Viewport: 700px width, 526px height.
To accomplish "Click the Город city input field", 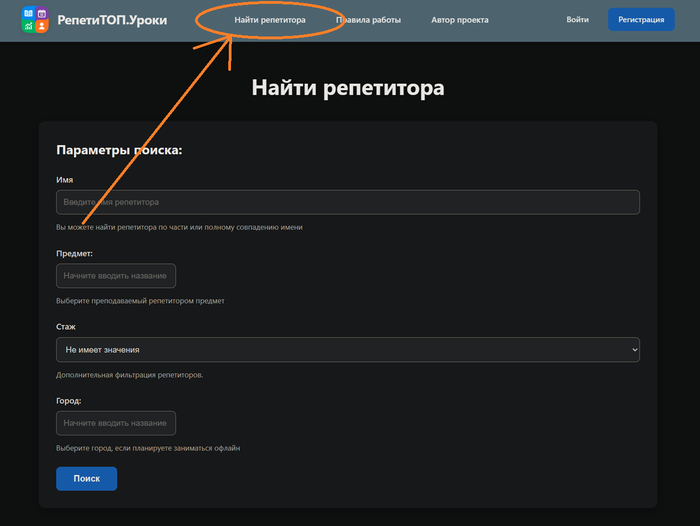I will pos(116,423).
